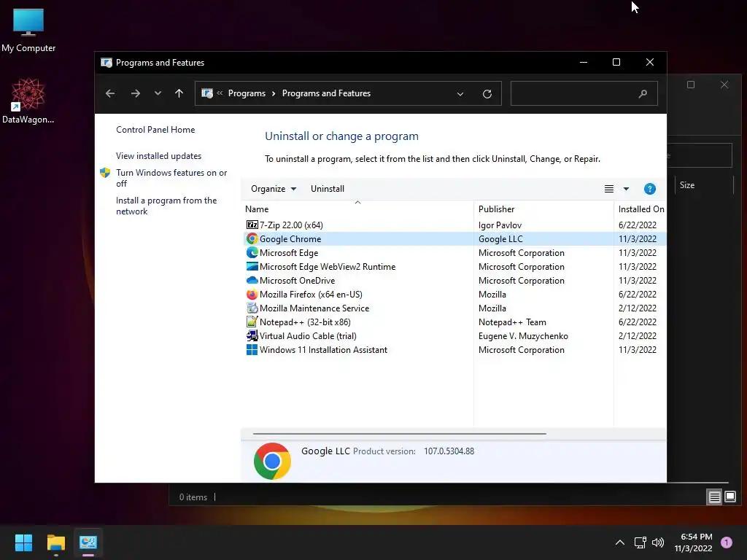Click the Notepad++ icon in list
Screen dimensions: 747x560
[x=252, y=322]
